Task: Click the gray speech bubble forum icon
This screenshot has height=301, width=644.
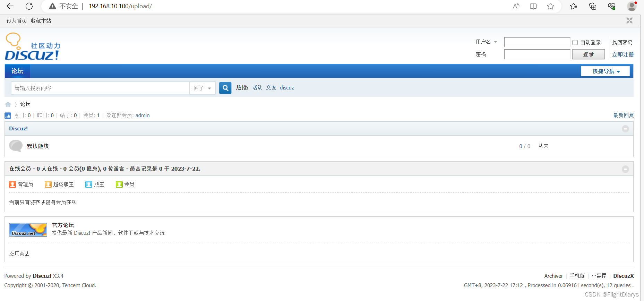Action: click(16, 146)
